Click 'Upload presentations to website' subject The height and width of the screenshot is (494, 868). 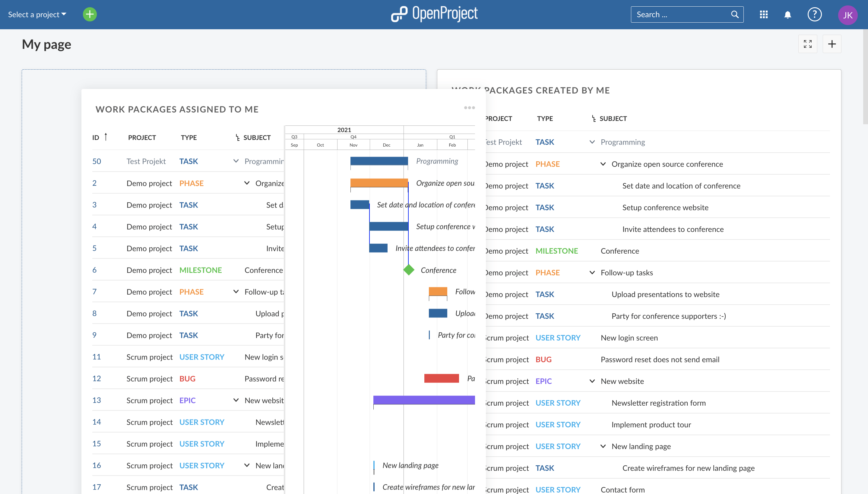(665, 294)
